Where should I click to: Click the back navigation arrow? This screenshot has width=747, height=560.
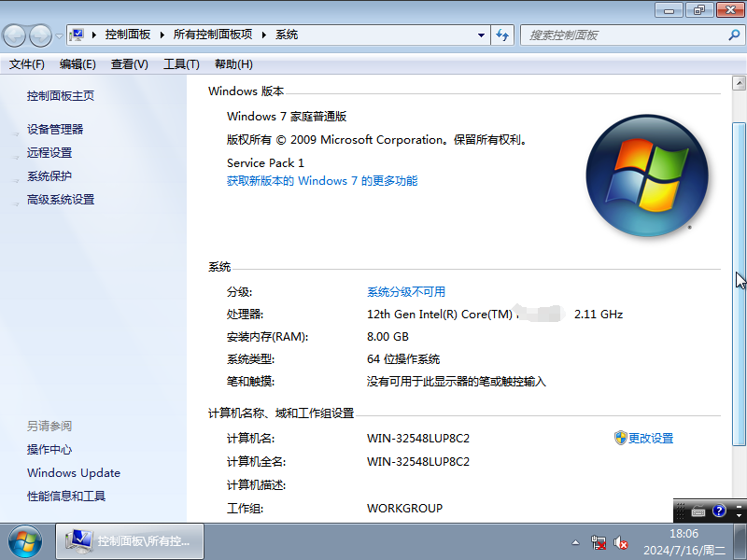[x=14, y=35]
